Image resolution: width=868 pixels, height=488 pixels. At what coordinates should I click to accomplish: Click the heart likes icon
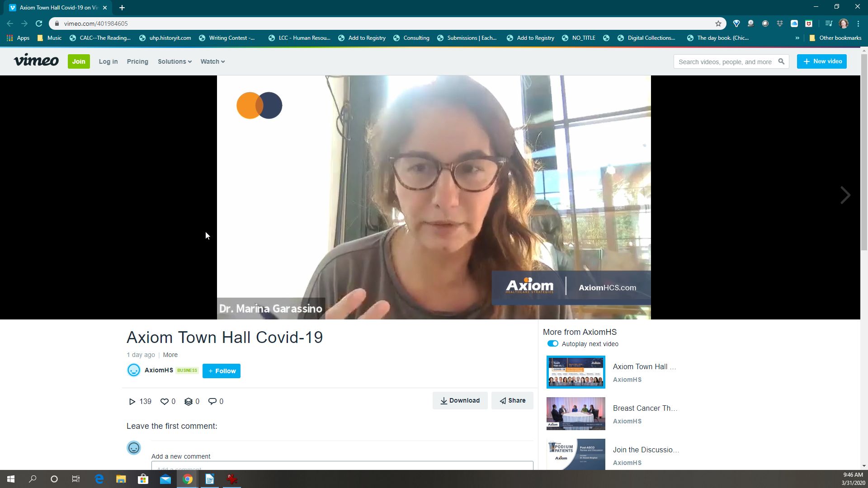pos(165,401)
